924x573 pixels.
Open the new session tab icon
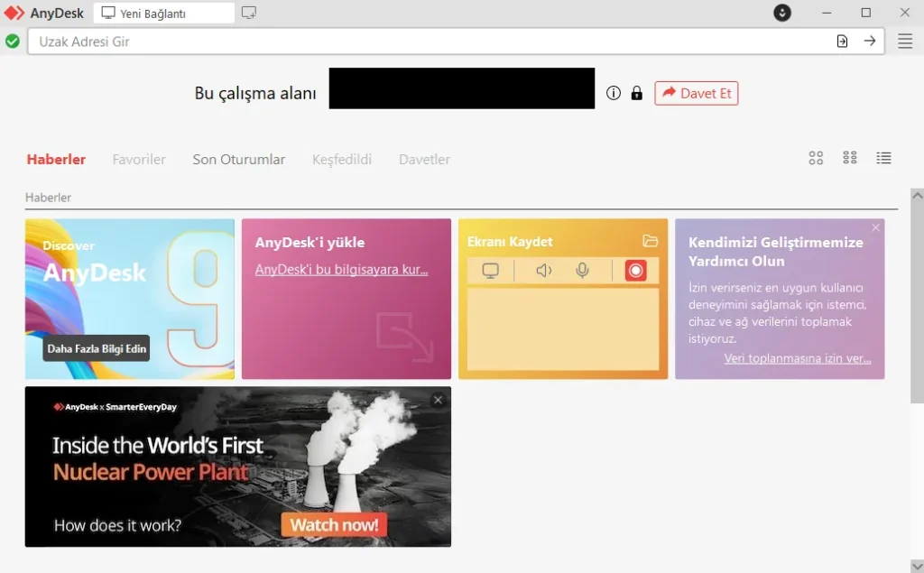(x=249, y=13)
